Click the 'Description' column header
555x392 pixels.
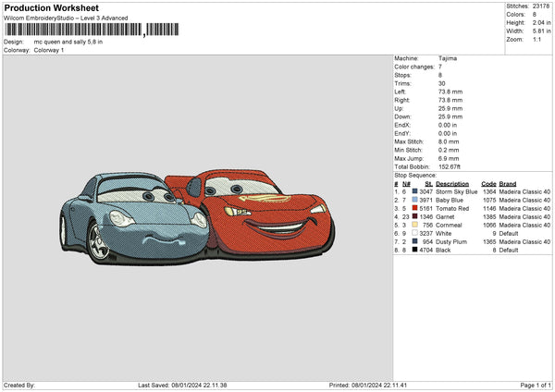[x=452, y=184]
